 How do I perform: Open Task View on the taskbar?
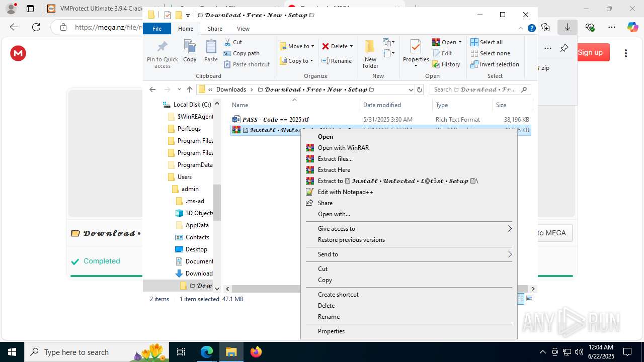point(182,352)
